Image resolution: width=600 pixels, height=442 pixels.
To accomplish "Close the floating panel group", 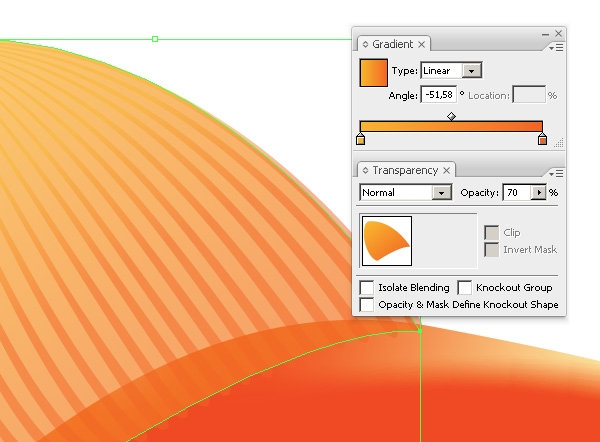I will pyautogui.click(x=558, y=34).
